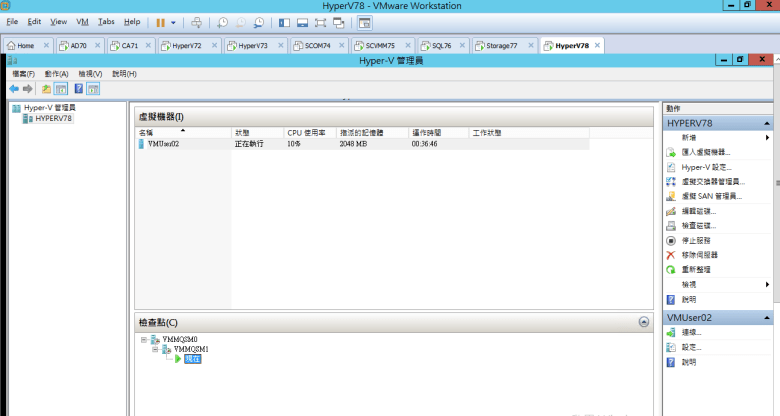Click 重新整理 refresh action
Image resolution: width=780 pixels, height=416 pixels.
698,270
